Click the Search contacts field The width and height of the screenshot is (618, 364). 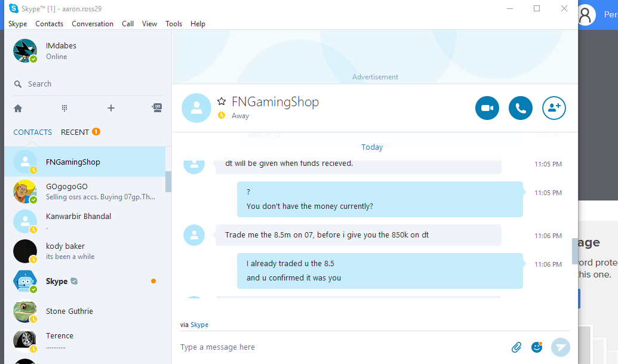(88, 84)
